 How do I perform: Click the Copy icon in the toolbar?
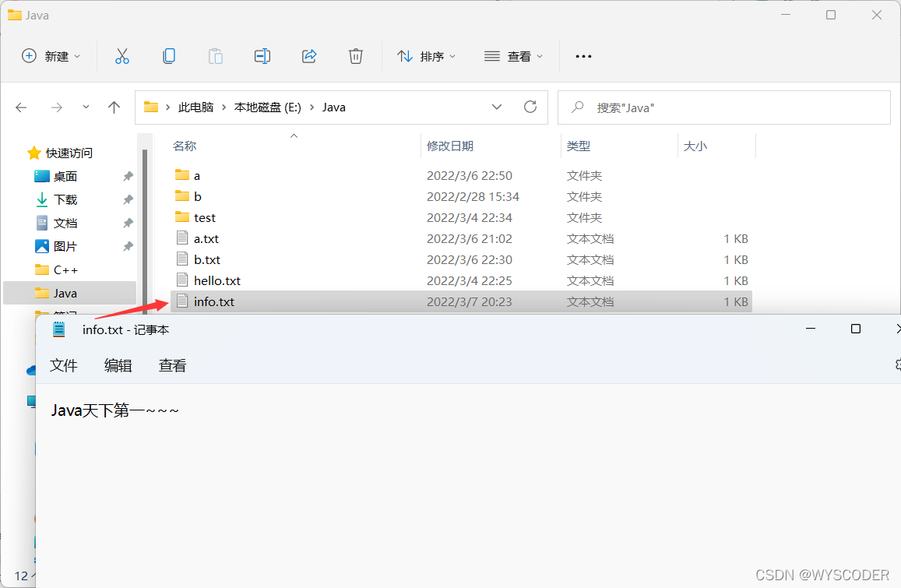168,55
